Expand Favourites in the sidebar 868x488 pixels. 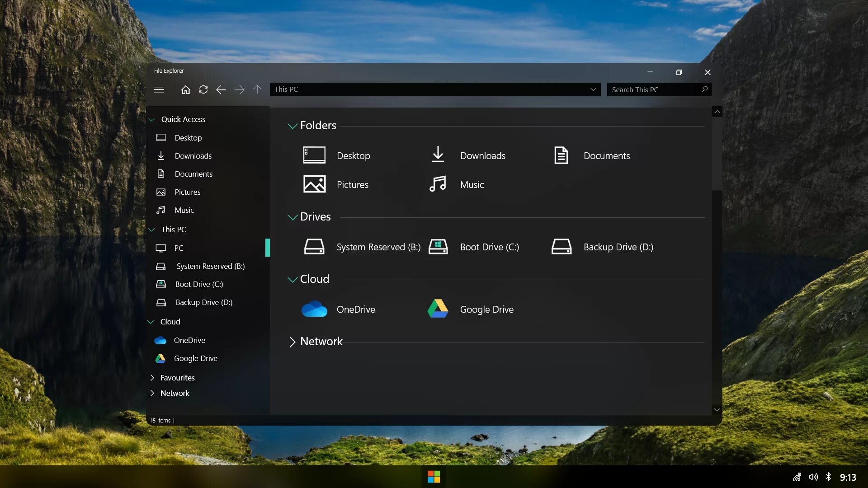152,378
